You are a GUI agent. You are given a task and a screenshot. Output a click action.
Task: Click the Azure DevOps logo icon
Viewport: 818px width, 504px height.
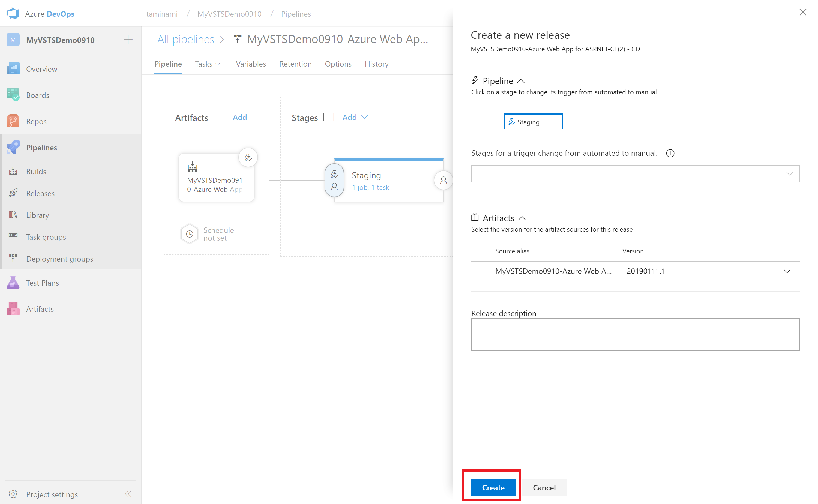13,14
